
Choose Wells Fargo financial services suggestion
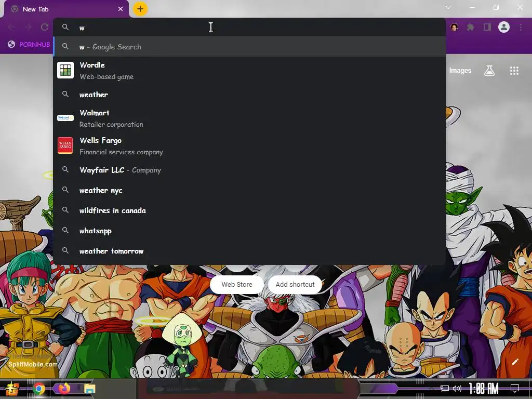coord(249,146)
